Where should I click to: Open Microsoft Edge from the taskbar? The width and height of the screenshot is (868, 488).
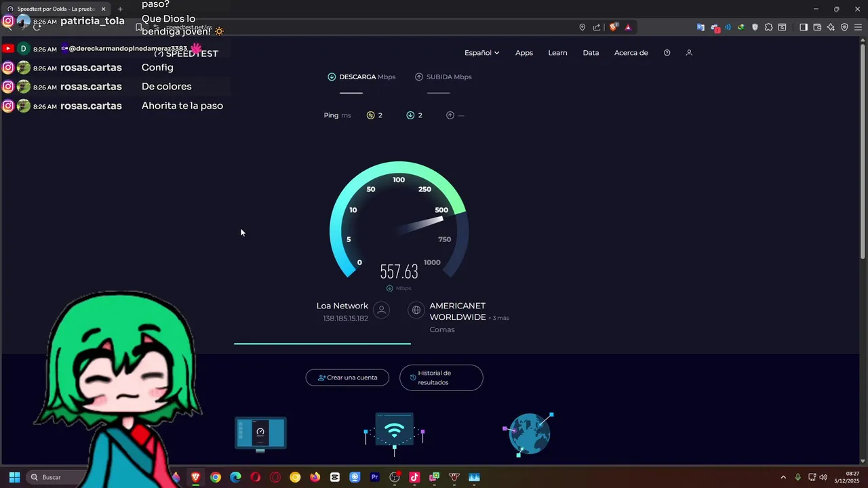[x=235, y=477]
